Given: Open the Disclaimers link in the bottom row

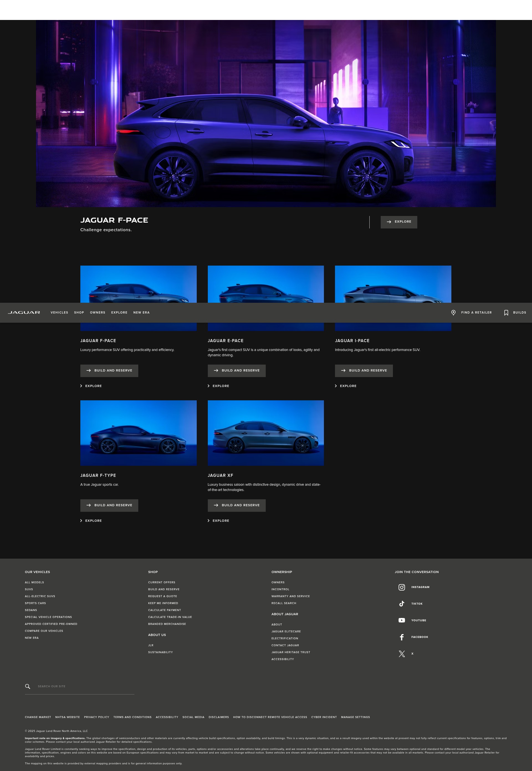Looking at the screenshot, I should tap(219, 717).
